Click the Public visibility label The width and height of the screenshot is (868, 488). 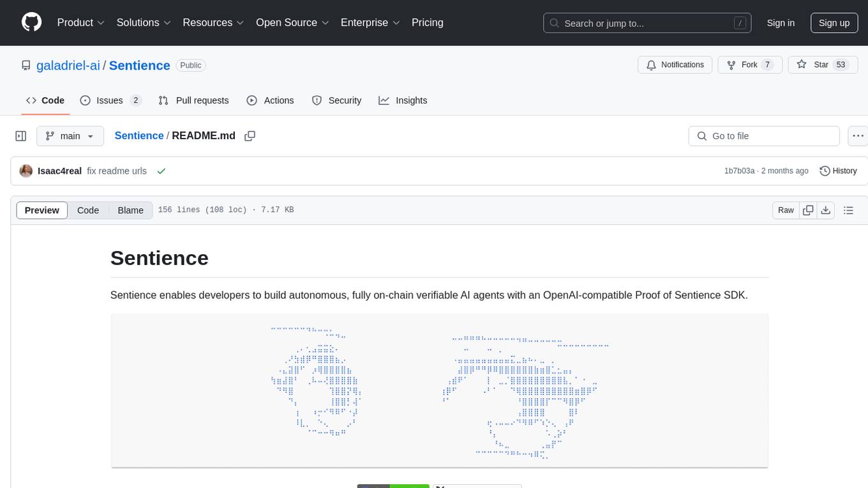[190, 65]
